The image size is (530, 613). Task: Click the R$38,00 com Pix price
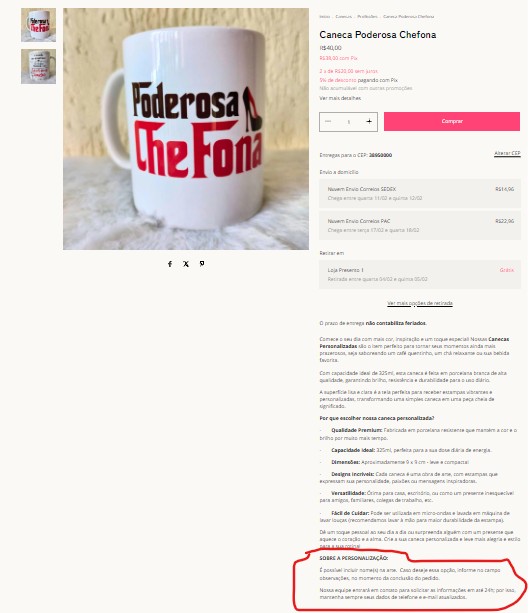coord(338,58)
